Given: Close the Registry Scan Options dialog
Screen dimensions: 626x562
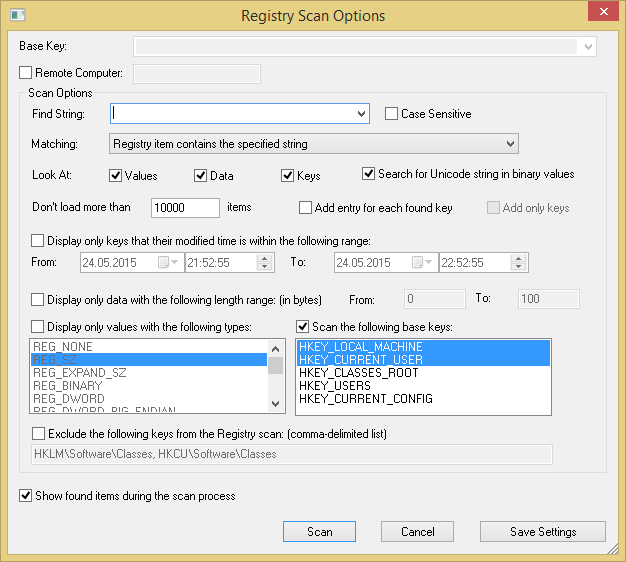Looking at the screenshot, I should (x=604, y=12).
